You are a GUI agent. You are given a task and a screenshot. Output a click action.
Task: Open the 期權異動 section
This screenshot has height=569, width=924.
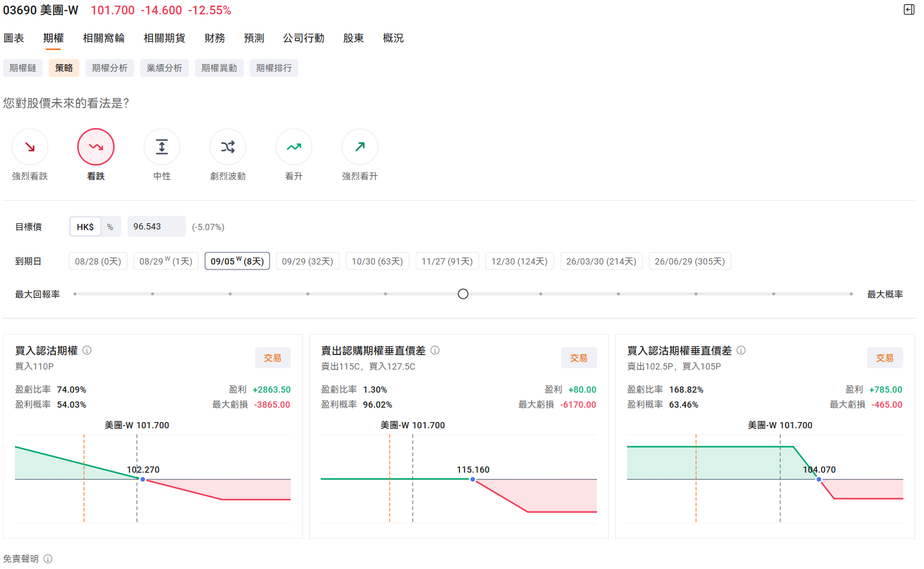[x=219, y=68]
